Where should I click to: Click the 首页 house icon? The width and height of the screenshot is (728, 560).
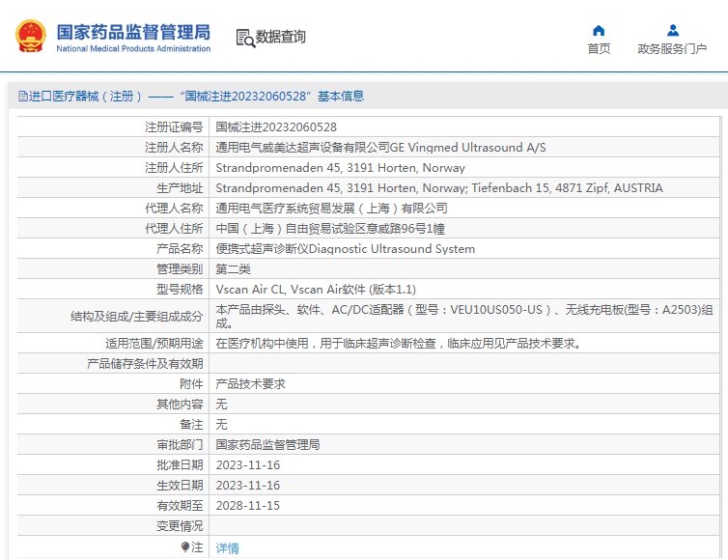tap(599, 30)
